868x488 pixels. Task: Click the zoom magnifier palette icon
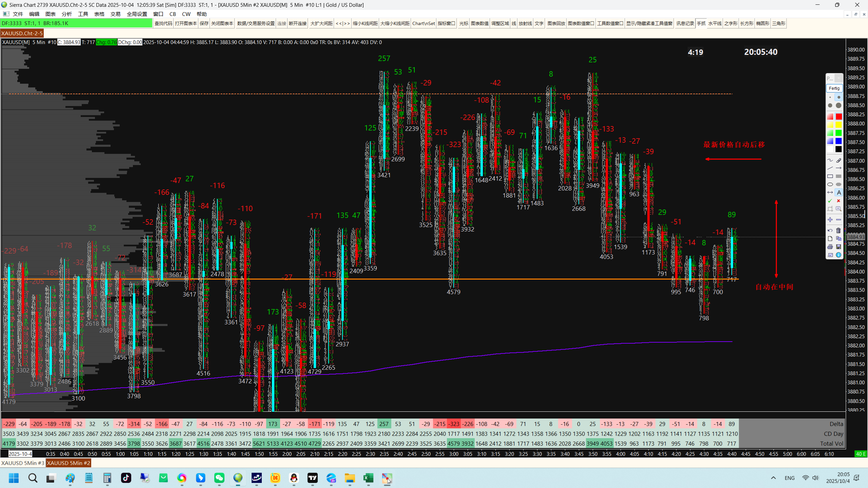(839, 209)
